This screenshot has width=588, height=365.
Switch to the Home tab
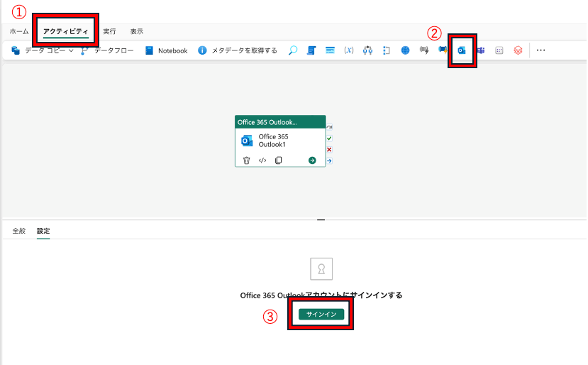coord(18,31)
